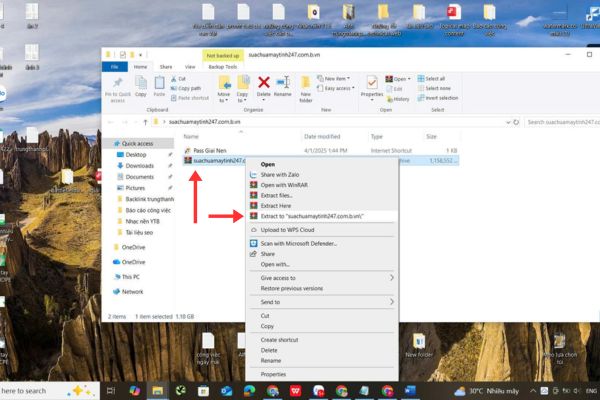Switch to the Share ribbon tab
This screenshot has height=400, width=600.
point(165,67)
